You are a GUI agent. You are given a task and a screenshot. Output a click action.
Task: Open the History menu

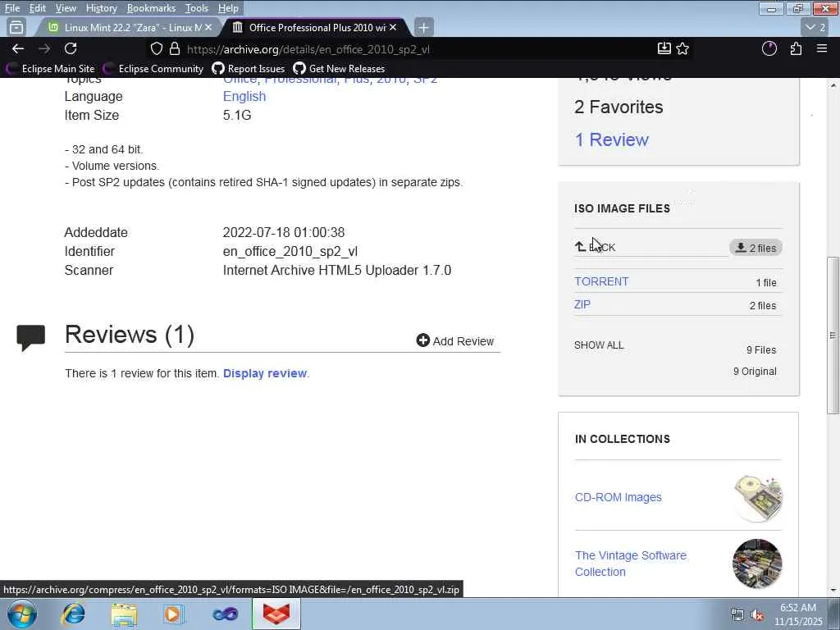point(101,8)
